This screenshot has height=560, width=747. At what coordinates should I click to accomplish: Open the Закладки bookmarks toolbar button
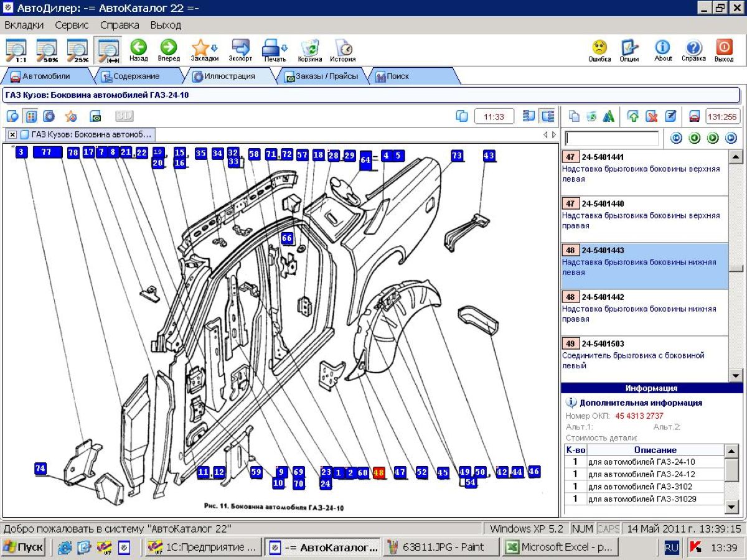pos(204,50)
